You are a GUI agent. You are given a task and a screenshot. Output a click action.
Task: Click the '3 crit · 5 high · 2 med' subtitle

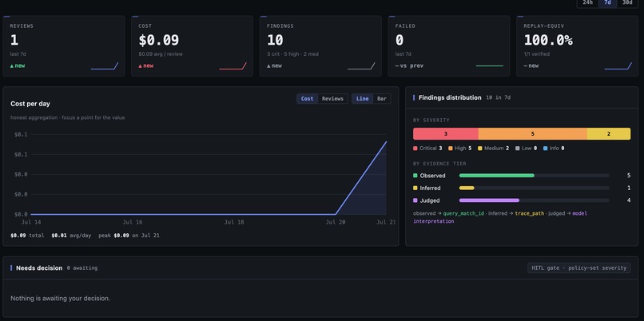pyautogui.click(x=292, y=54)
